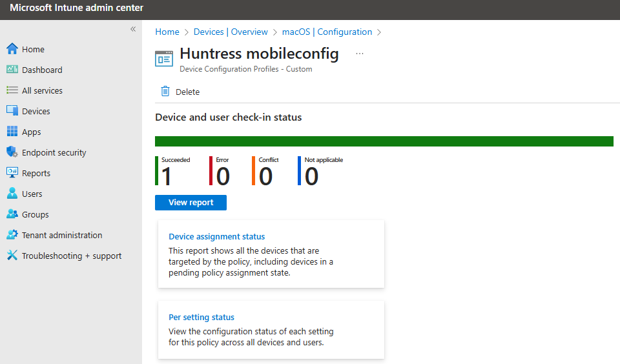Click the Huntress mobileconfig title

259,54
